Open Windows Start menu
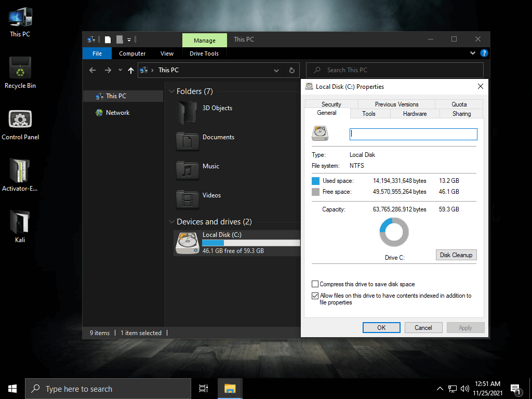 pos(12,389)
